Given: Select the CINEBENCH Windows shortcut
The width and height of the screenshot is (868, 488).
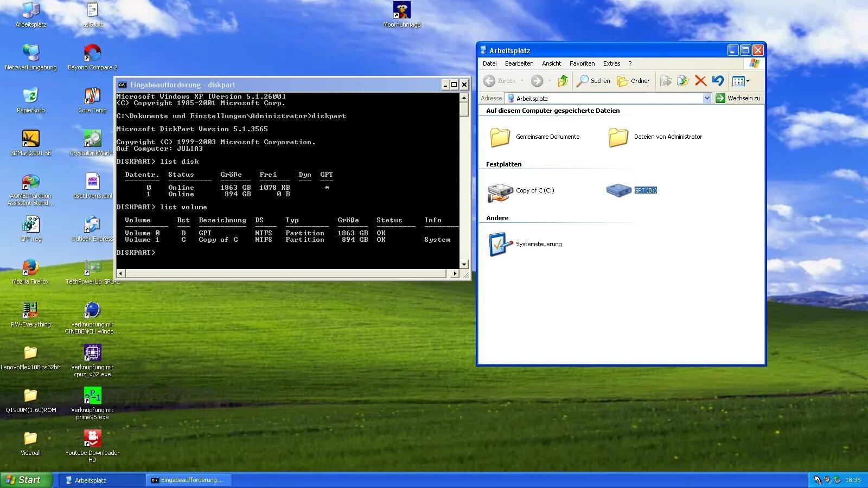Looking at the screenshot, I should click(92, 318).
